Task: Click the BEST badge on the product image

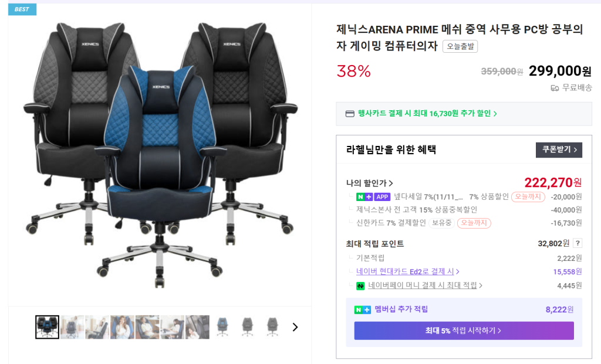Action: 22,9
